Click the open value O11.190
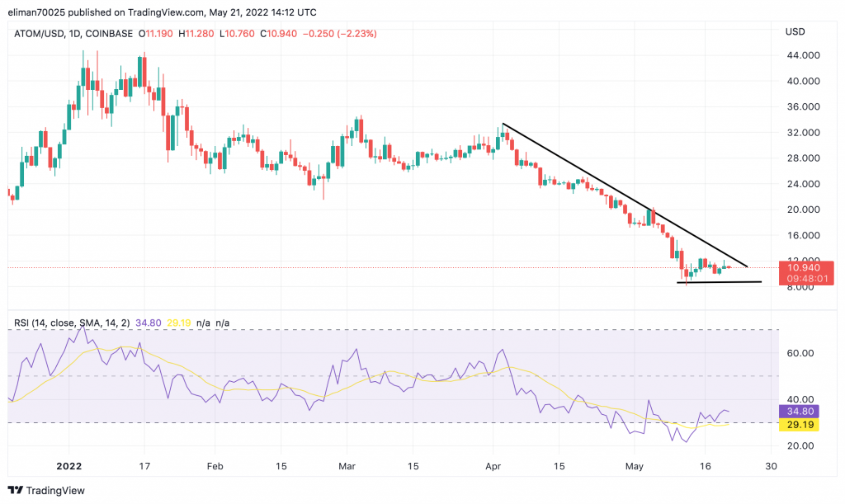Viewport: 845px width, 504px height. 156,33
